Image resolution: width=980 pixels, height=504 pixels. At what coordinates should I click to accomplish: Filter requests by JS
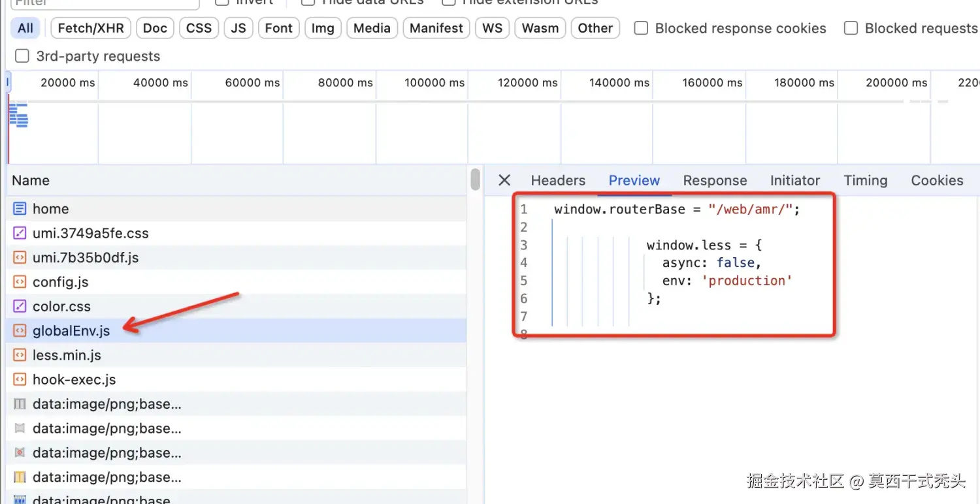click(238, 28)
